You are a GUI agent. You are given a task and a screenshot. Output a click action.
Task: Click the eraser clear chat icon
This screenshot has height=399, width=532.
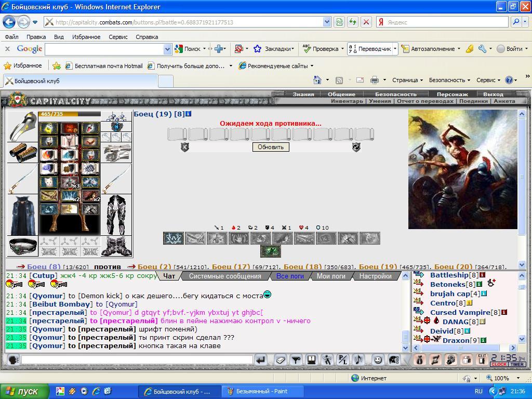coord(280,360)
